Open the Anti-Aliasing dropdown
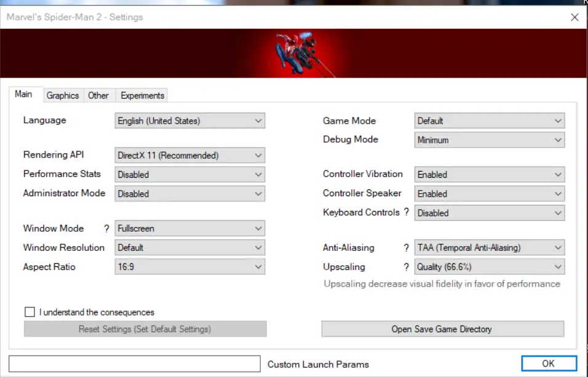Image resolution: width=588 pixels, height=377 pixels. pos(490,248)
